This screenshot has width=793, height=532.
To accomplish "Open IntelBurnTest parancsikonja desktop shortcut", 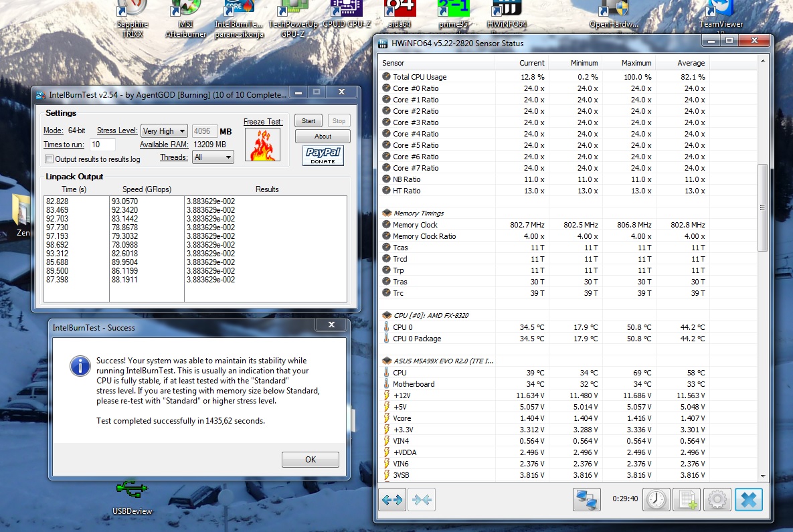I will (239, 17).
